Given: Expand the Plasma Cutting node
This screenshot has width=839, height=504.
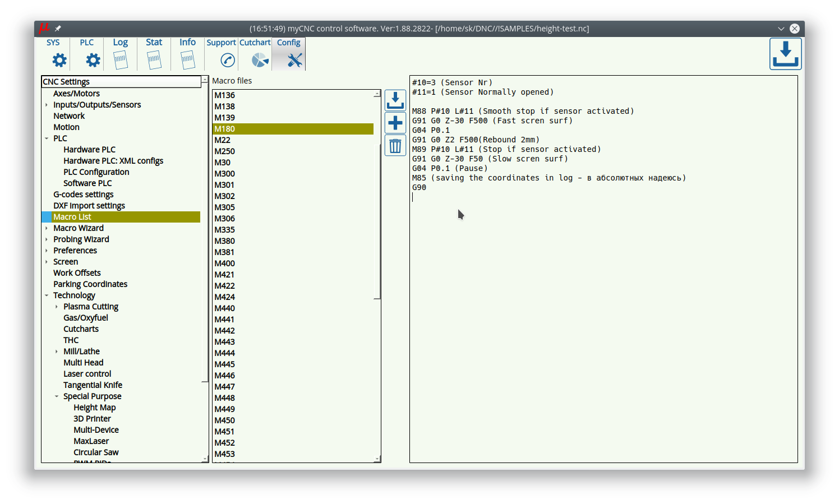Looking at the screenshot, I should [x=57, y=307].
